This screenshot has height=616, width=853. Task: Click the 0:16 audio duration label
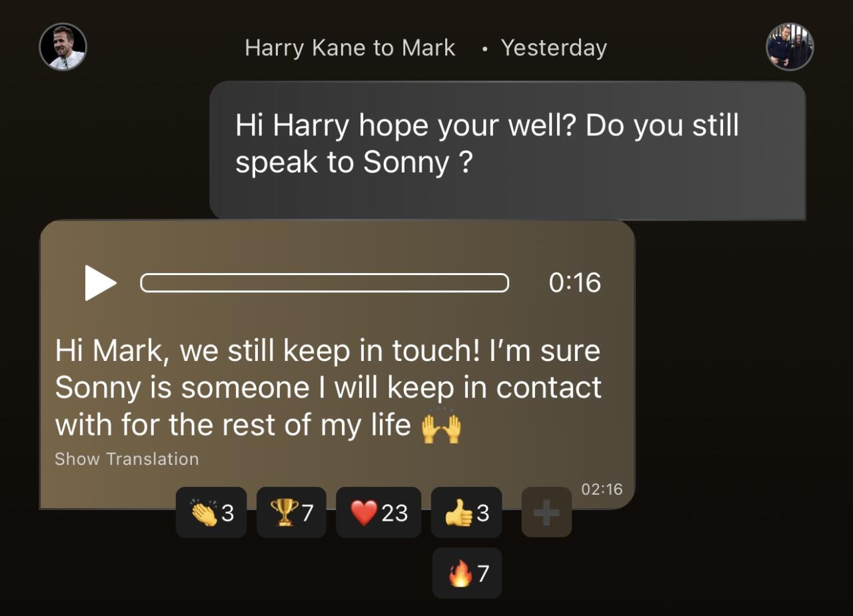(575, 283)
